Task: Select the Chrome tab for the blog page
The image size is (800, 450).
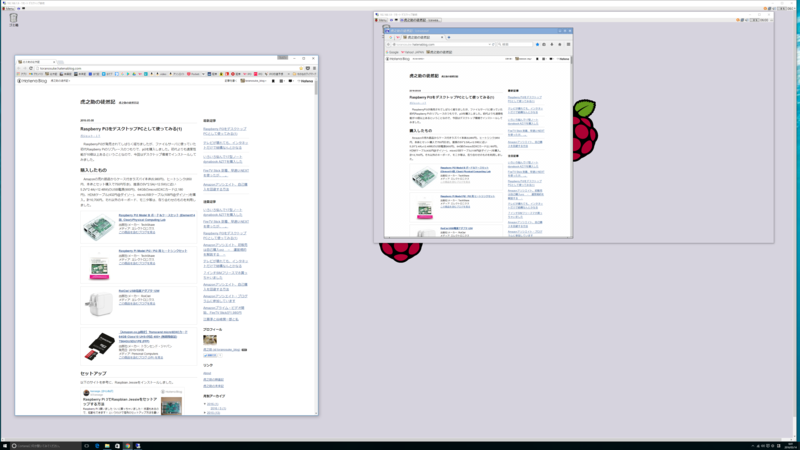Action: 36,62
